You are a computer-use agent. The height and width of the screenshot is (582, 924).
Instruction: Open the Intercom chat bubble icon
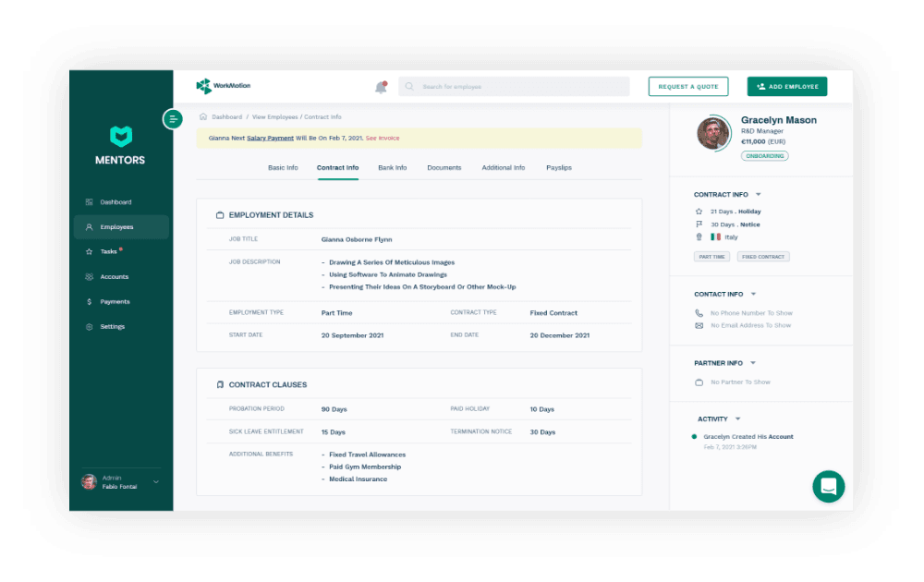point(828,486)
